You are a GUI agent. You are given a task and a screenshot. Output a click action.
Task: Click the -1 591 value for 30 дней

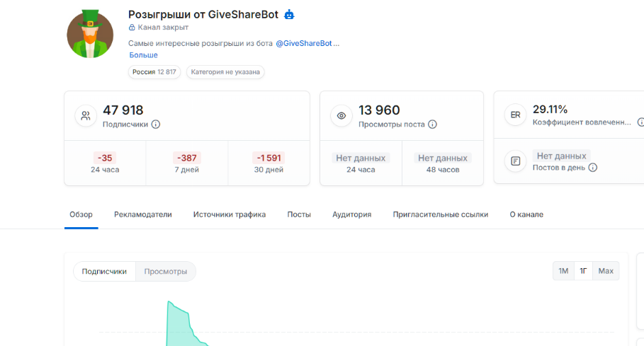269,158
